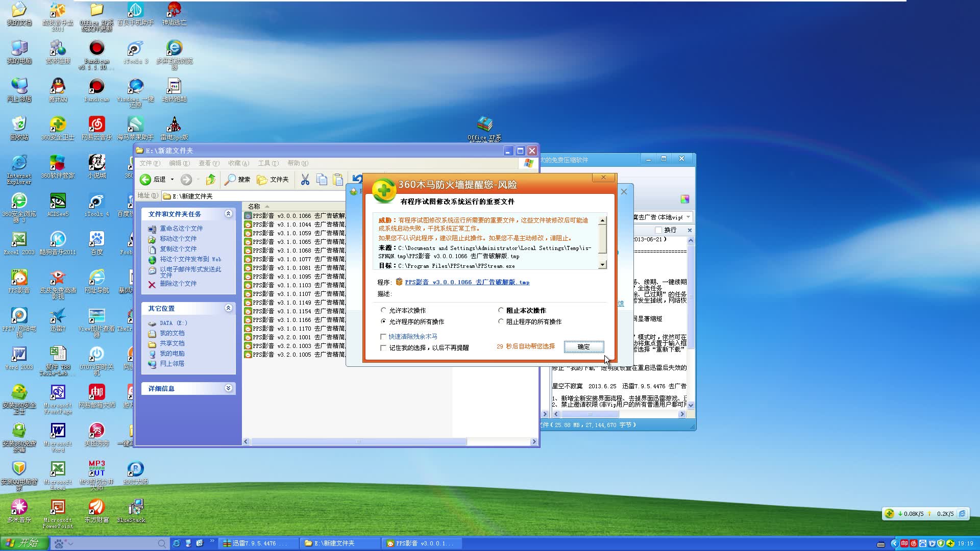Open 迅雷 download manager icon
The image size is (980, 551).
pos(256,543)
